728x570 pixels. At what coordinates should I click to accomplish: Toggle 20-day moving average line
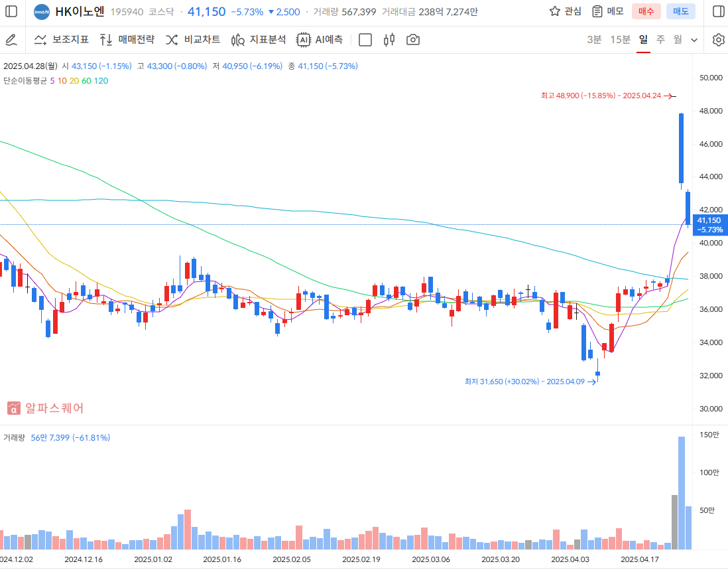[x=74, y=81]
